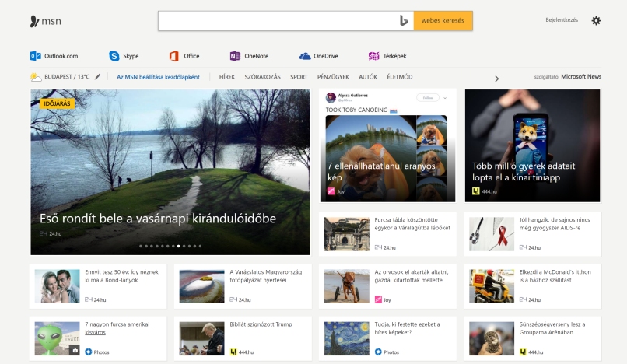The image size is (627, 364).
Task: Click BUDAPEST / 13°C weather link
Action: [x=67, y=77]
